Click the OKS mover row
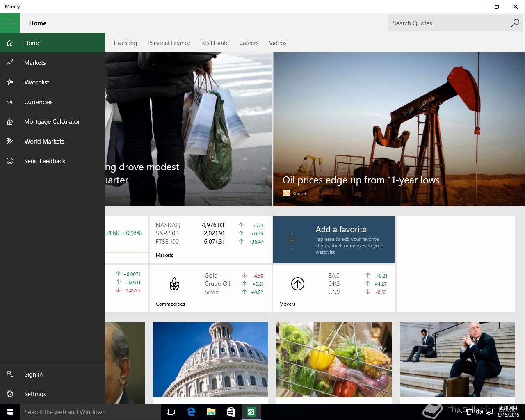The image size is (525, 420). coord(357,284)
